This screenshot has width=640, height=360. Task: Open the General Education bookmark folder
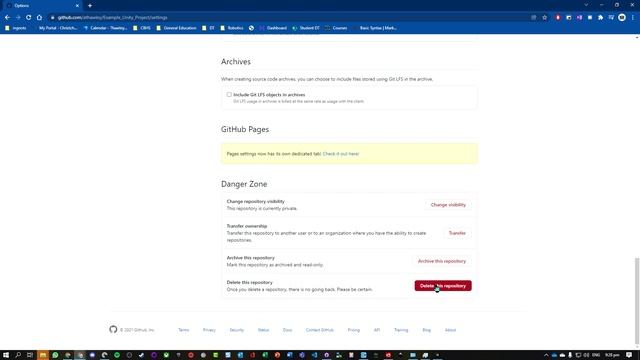[176, 28]
